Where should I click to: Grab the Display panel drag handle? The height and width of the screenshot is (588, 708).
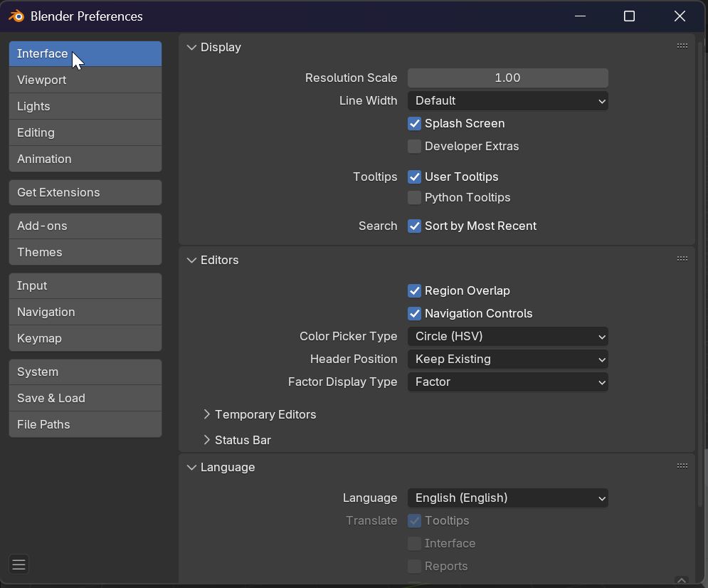pyautogui.click(x=682, y=46)
